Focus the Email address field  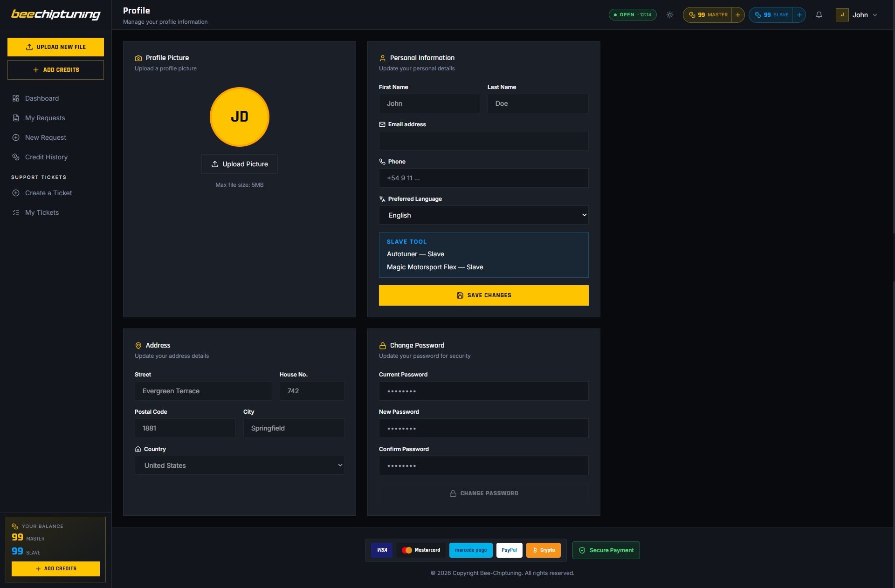tap(484, 141)
